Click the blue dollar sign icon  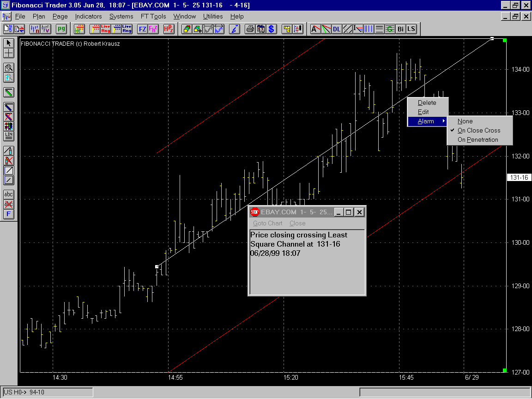pyautogui.click(x=272, y=29)
